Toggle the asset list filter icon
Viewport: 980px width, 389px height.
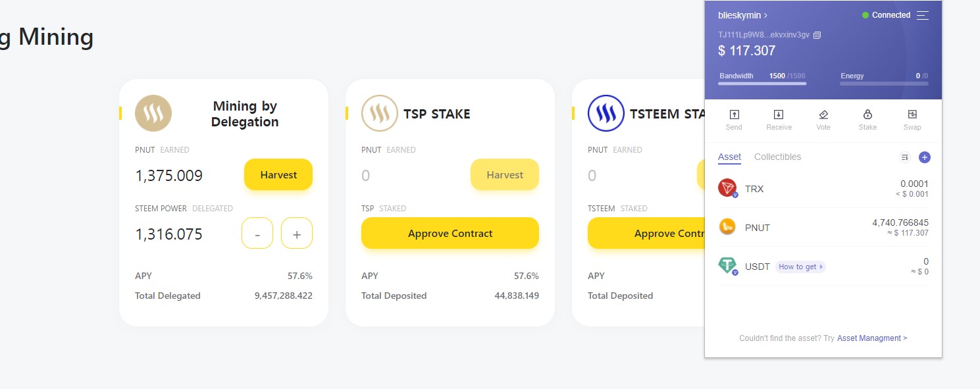click(905, 157)
